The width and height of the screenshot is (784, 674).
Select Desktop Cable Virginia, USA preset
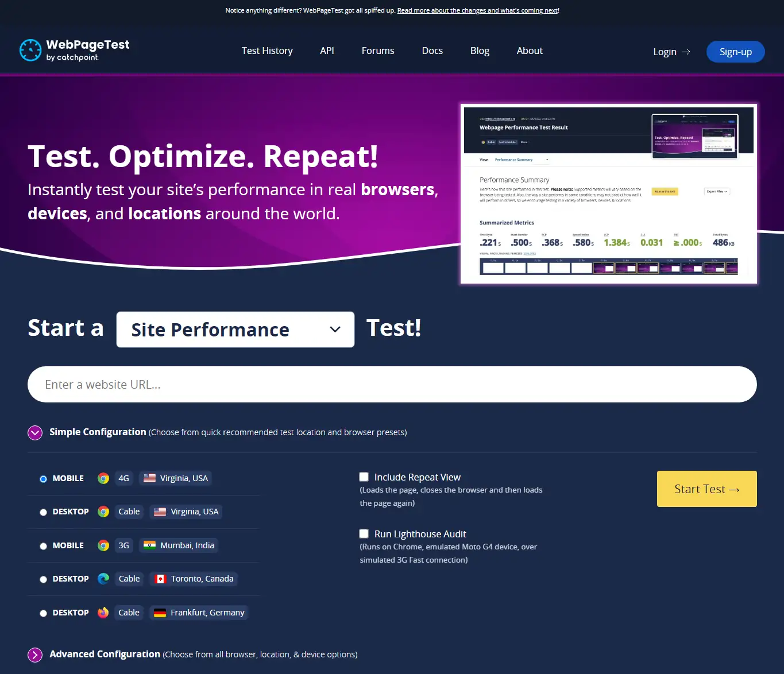(43, 512)
